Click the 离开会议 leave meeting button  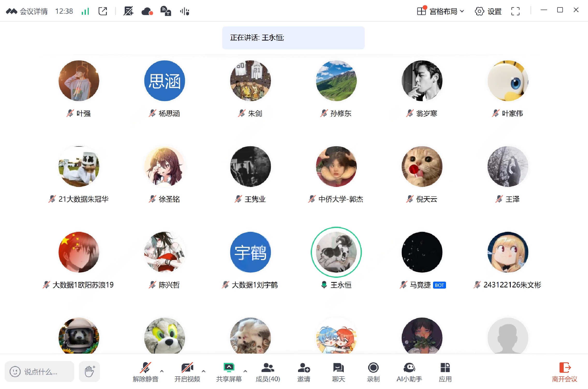(564, 372)
